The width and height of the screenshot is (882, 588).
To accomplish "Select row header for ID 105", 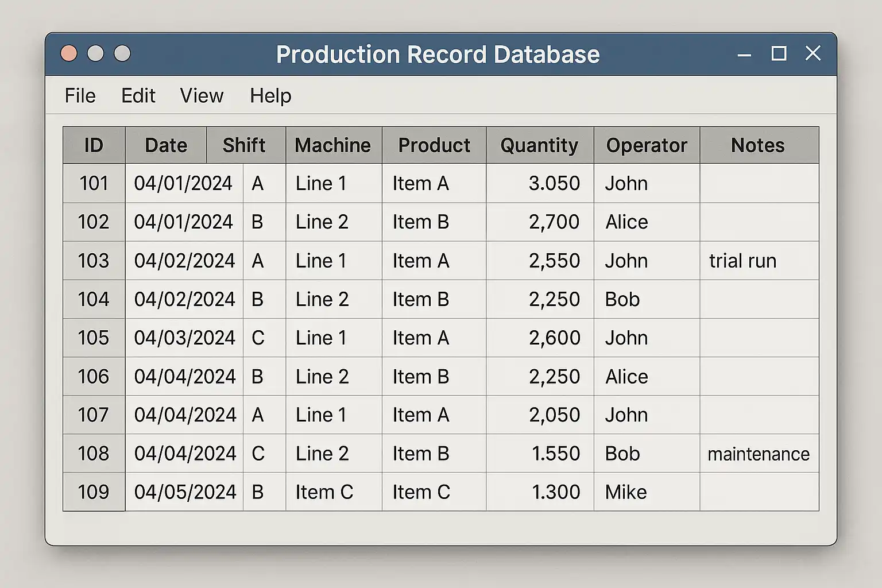I will point(94,338).
